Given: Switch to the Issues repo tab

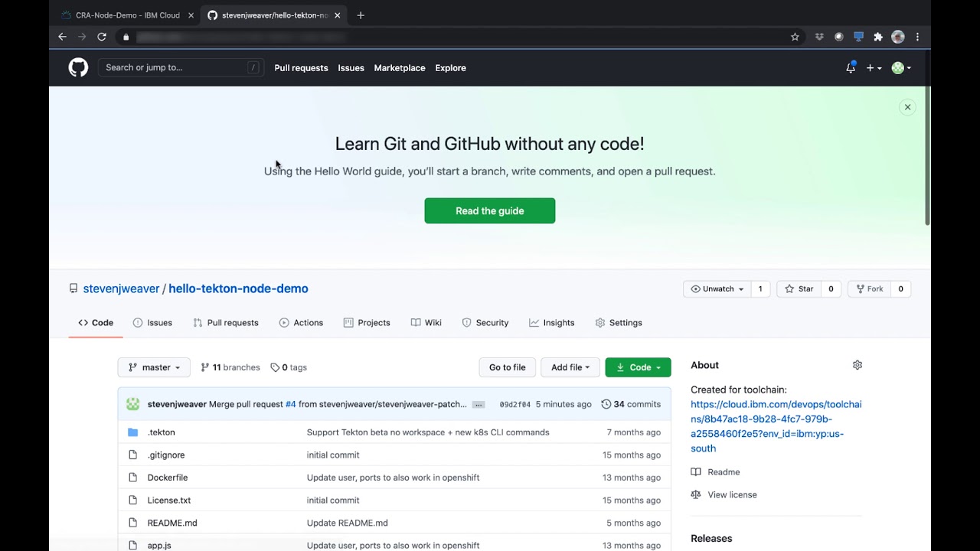Looking at the screenshot, I should point(152,322).
